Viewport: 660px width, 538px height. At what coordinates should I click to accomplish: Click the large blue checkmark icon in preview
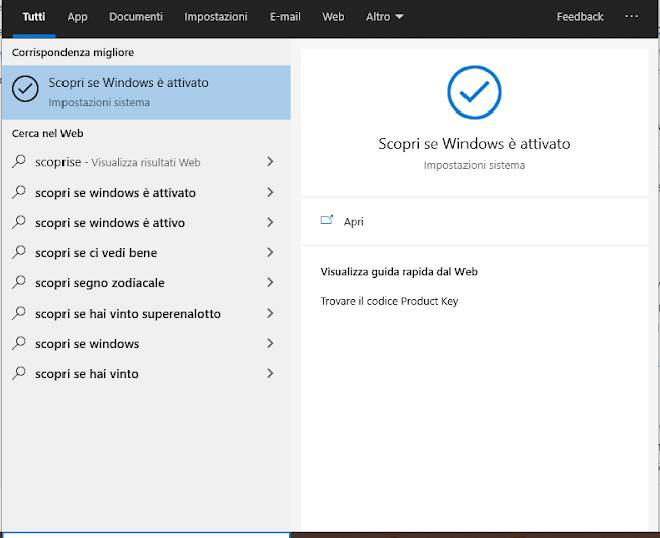click(x=474, y=92)
